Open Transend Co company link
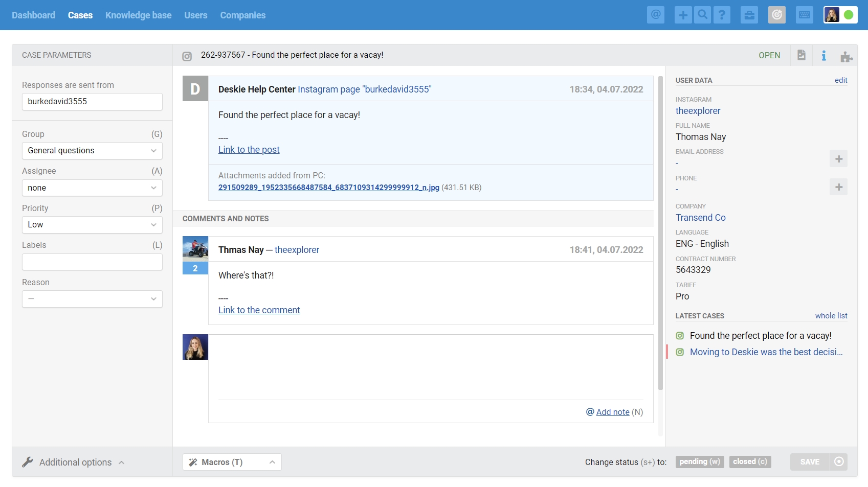868x487 pixels. [700, 218]
